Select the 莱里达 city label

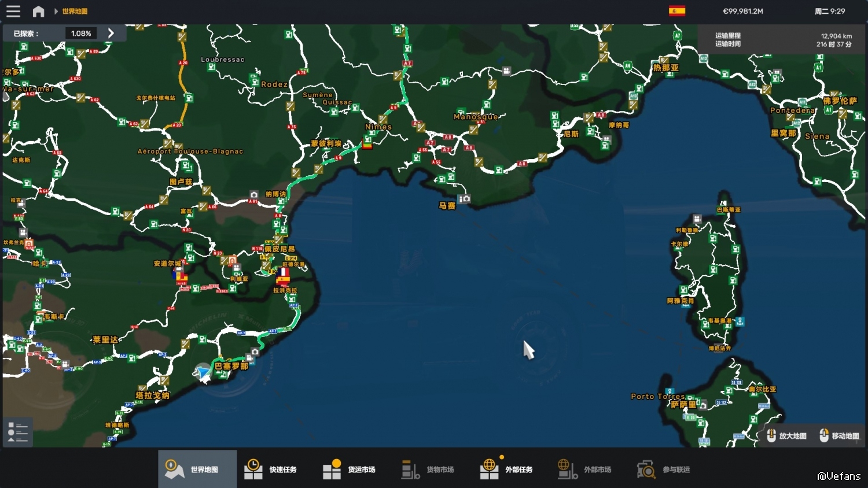pos(105,340)
